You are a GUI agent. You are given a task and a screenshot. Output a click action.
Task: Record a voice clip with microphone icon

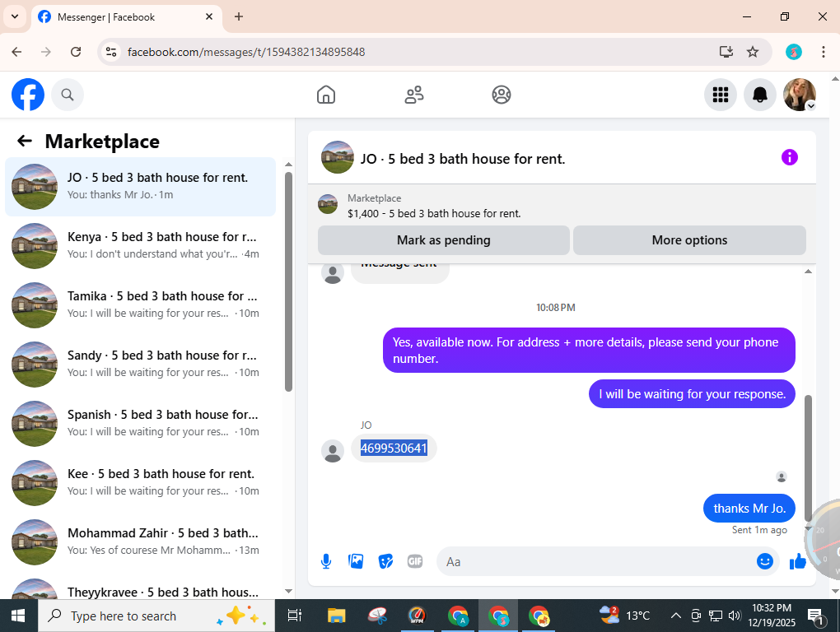pos(326,561)
